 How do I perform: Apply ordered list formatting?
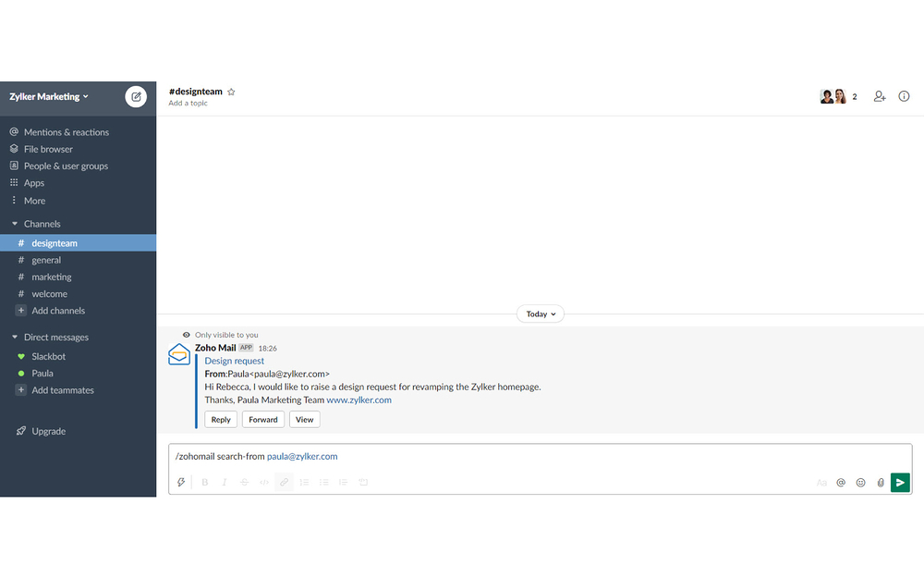[304, 483]
